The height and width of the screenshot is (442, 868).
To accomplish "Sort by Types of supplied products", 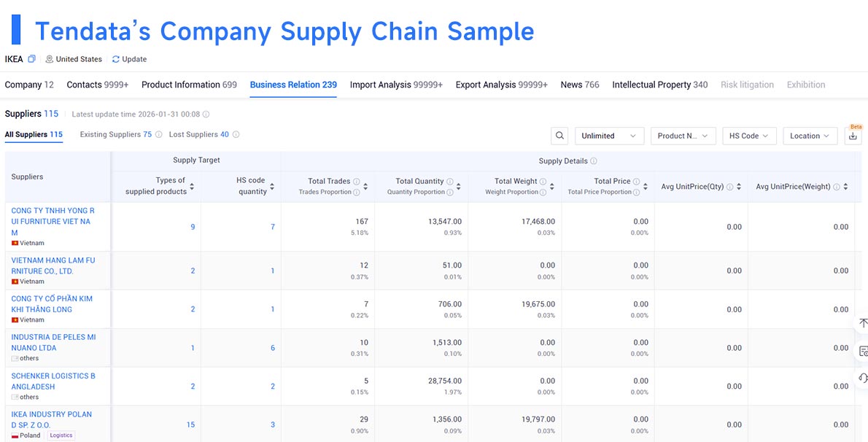I will tap(192, 187).
